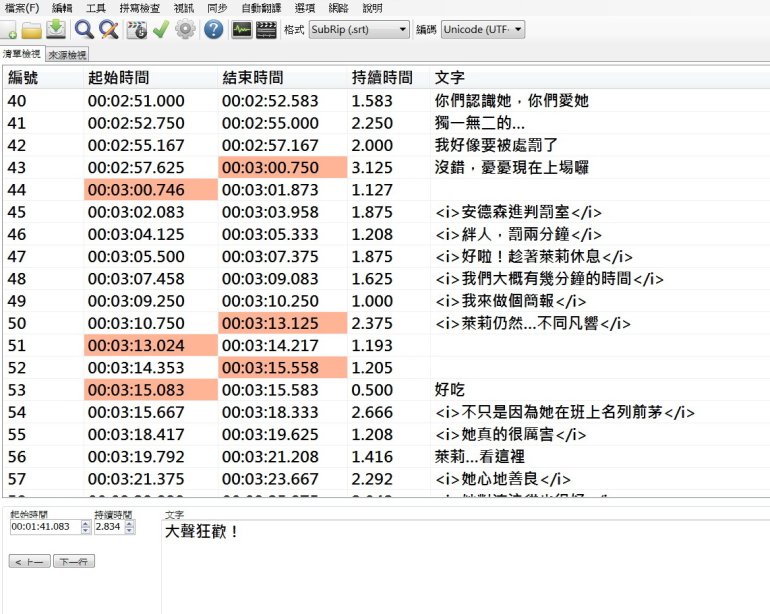Click the up arrow of the duration spinner
The image size is (770, 614).
click(x=130, y=524)
